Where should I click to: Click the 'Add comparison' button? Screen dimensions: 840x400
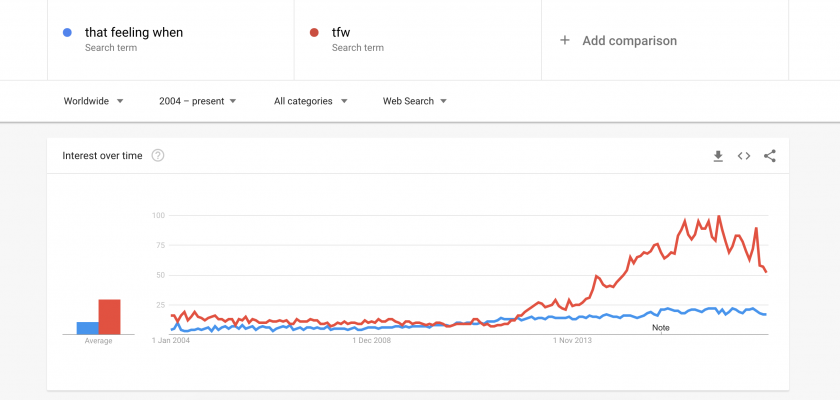[x=629, y=41]
